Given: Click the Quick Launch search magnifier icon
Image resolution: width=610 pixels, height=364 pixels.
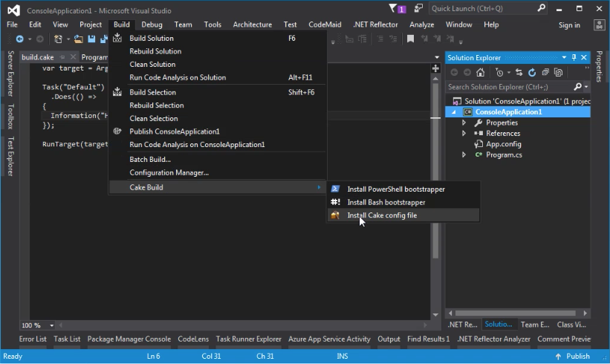Looking at the screenshot, I should 541,8.
